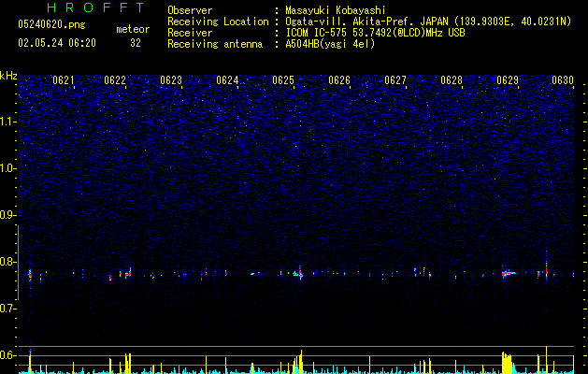
Task: Click the bright meteor echo just after 0625
Action: (299, 273)
